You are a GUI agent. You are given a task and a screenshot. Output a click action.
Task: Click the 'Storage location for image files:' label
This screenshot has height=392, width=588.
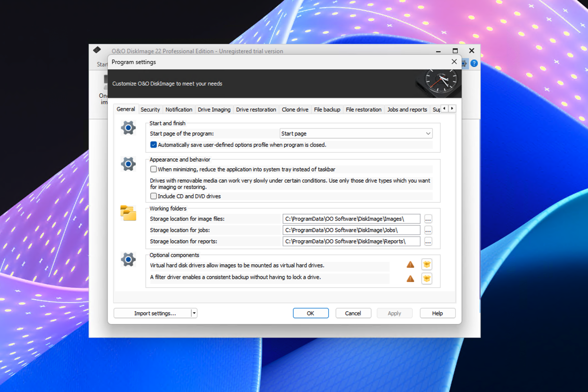187,219
